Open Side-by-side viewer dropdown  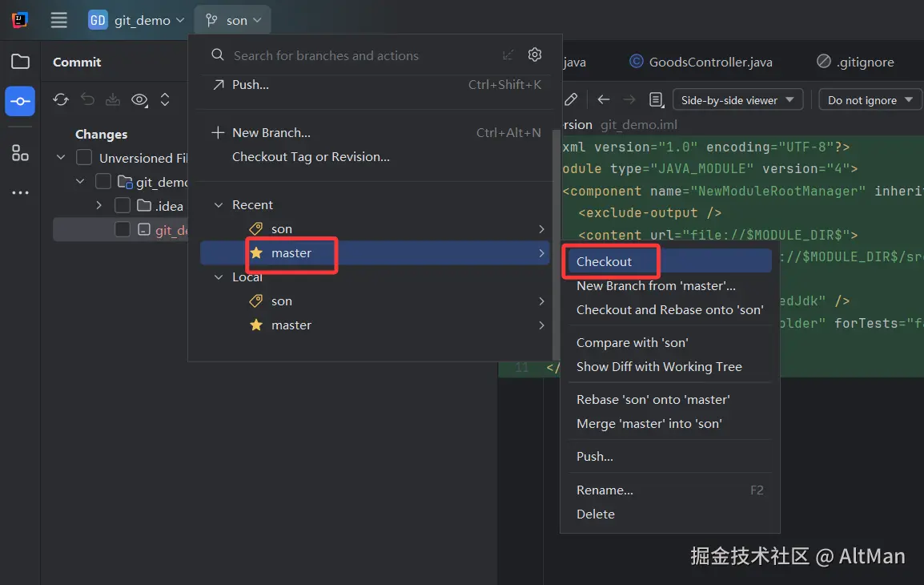[x=737, y=99]
